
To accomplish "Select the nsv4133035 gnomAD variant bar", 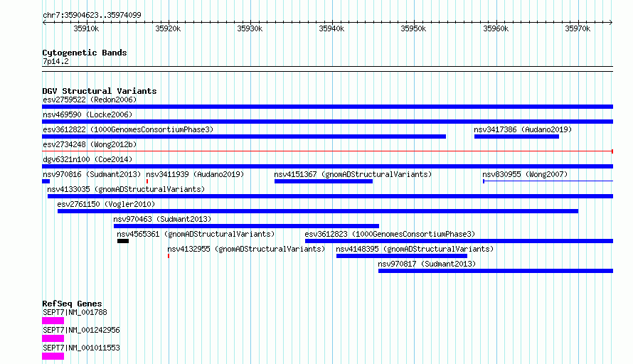I will 330,196.
